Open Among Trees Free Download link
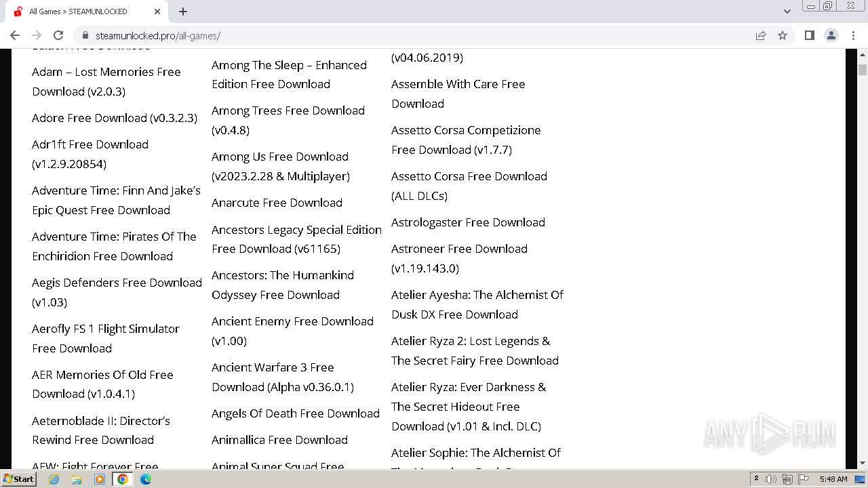The image size is (868, 488). [288, 120]
